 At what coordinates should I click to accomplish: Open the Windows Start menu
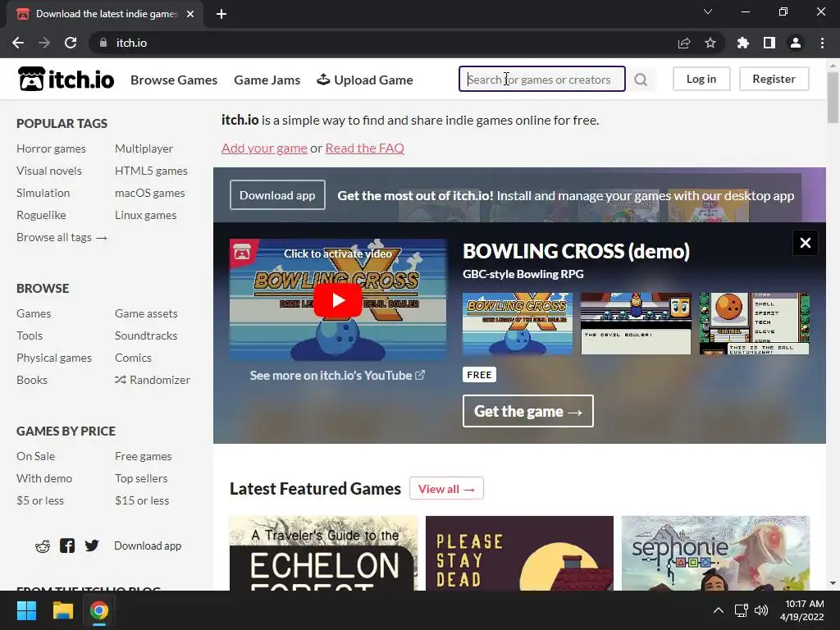tap(26, 610)
